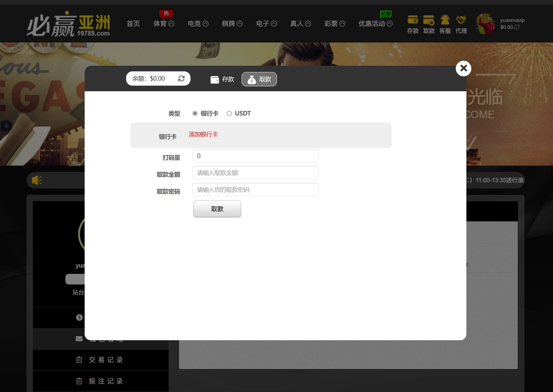Click the 取款金额 amount input field
This screenshot has height=392, width=553.
coord(255,173)
